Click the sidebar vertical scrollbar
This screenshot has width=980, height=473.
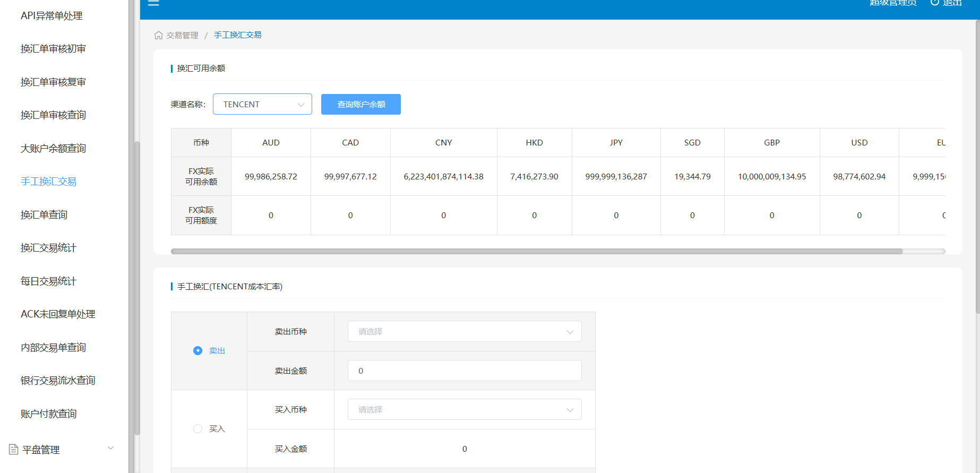pos(137,288)
